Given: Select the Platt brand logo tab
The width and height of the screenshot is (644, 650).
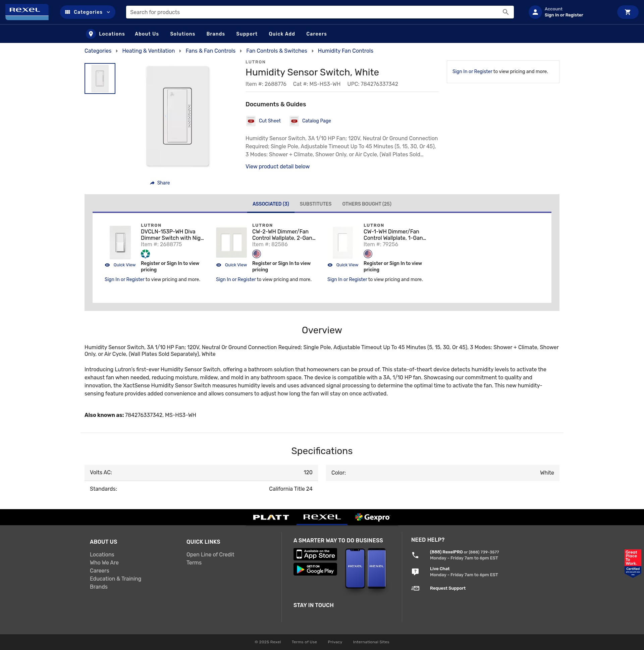Looking at the screenshot, I should [271, 518].
